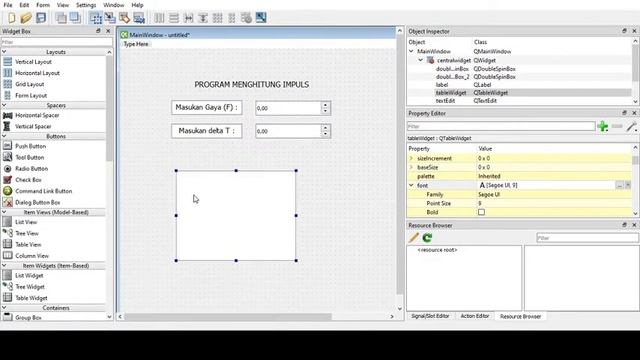Toggle the Bold font checkbox
This screenshot has width=640, height=360.
click(x=482, y=212)
